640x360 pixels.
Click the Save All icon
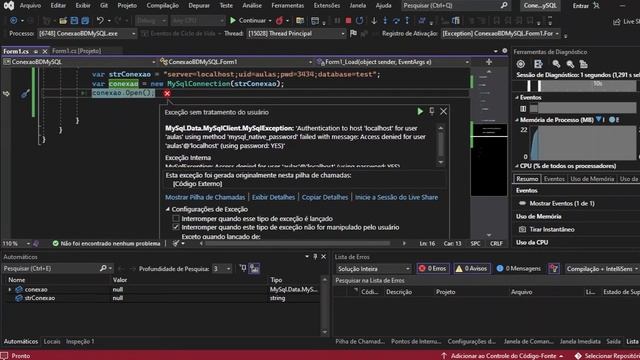(85, 20)
